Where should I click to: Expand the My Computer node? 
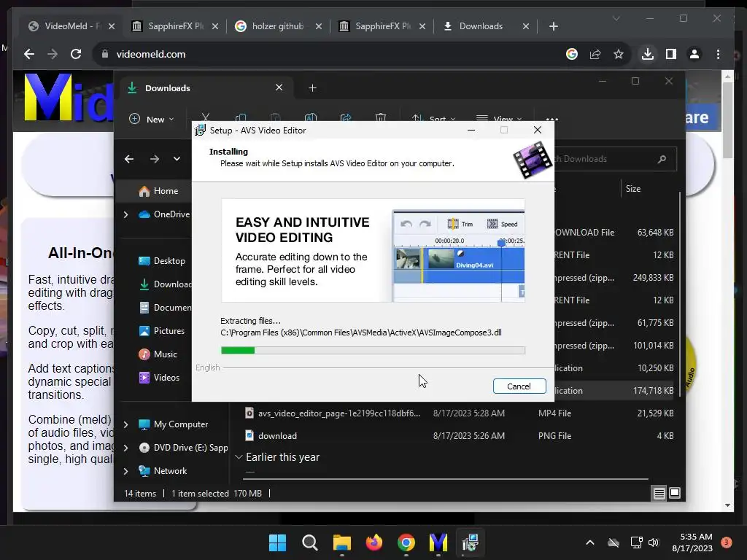tap(125, 424)
